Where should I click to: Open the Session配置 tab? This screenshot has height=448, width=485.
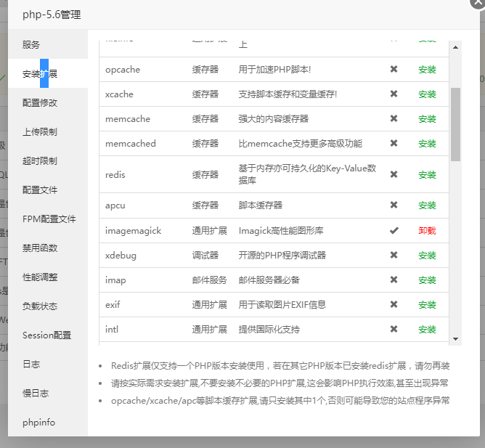tap(46, 335)
